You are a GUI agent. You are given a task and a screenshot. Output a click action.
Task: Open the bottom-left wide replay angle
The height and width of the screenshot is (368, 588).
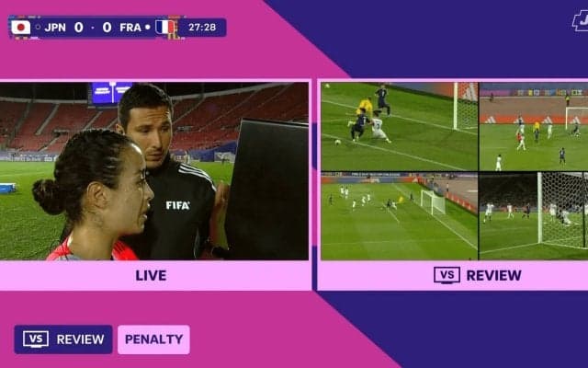click(x=400, y=216)
